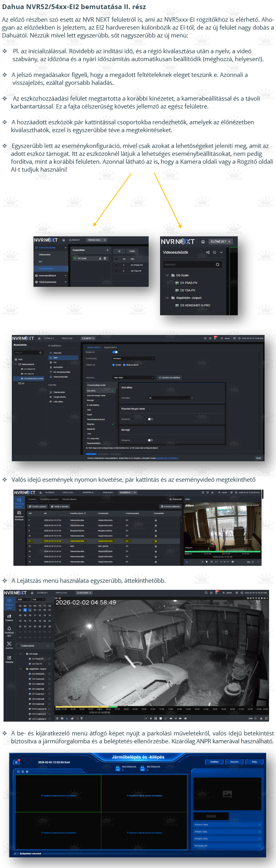
Task: Toggle the Bekapcsol switch in SMD settings
Action: tap(115, 352)
